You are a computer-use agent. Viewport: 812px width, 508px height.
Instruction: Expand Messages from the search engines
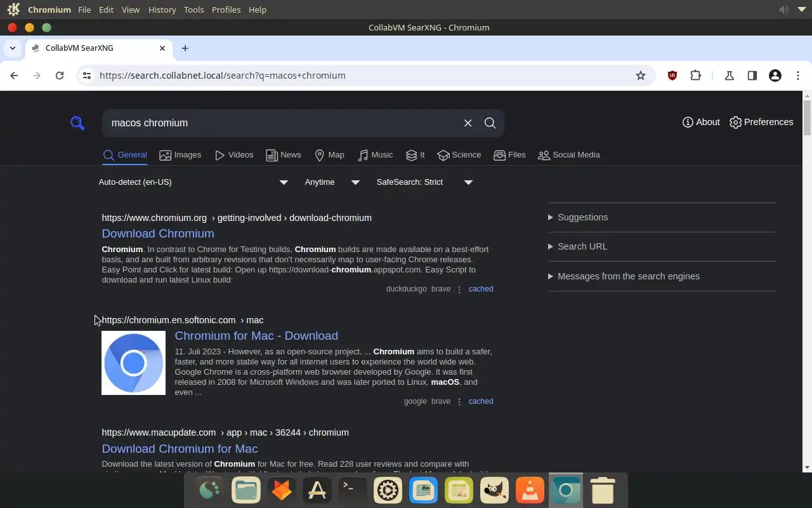click(662, 276)
